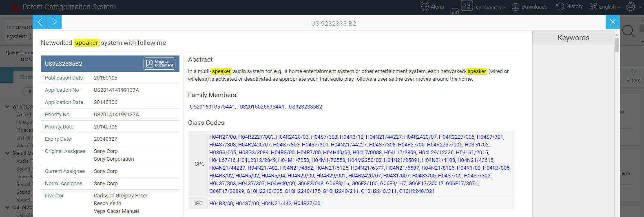Click the Keywords panel scrollbar
Screen dimensions: 644x217
click(617, 45)
